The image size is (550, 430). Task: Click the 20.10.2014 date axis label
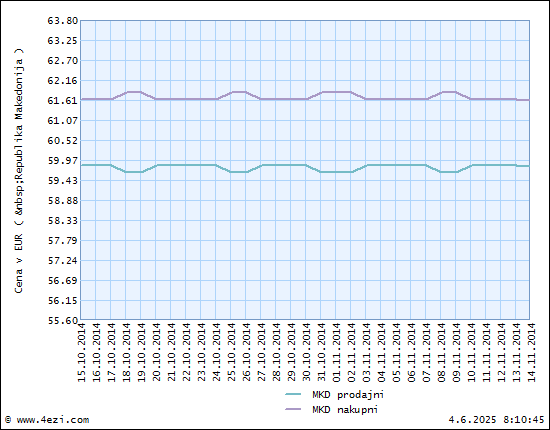click(156, 352)
